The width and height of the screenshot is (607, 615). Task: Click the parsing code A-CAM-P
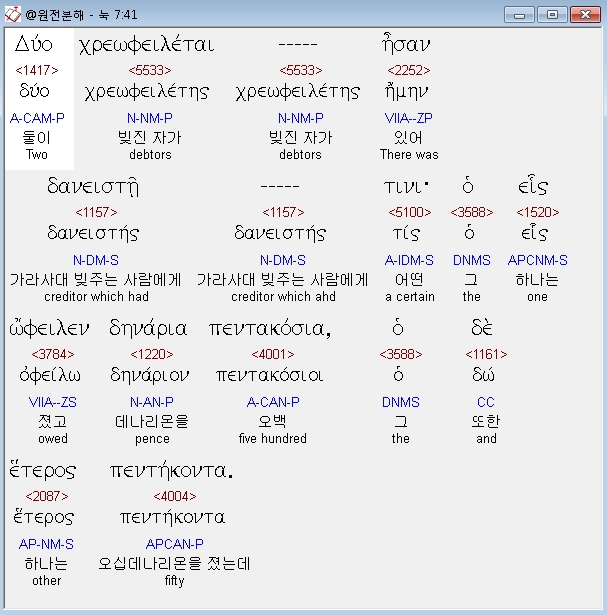tap(37, 118)
